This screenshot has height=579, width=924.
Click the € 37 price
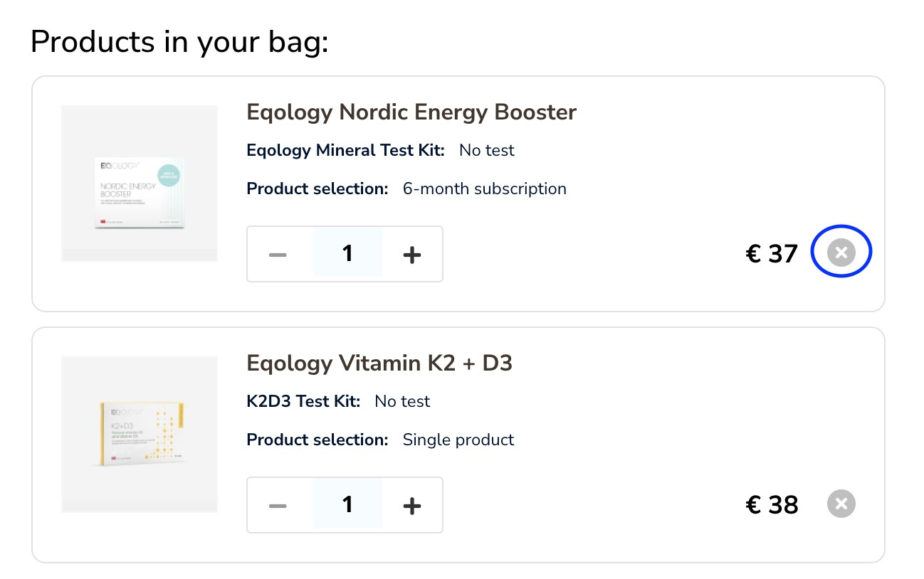pos(772,254)
